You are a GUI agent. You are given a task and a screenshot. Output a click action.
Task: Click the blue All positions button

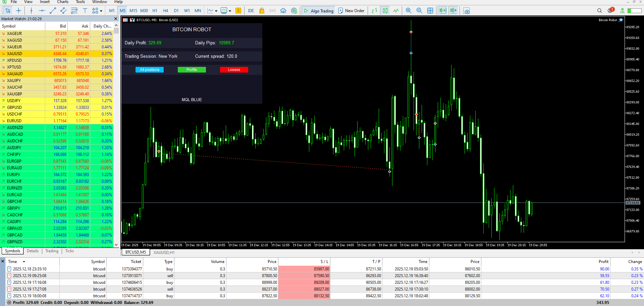150,70
